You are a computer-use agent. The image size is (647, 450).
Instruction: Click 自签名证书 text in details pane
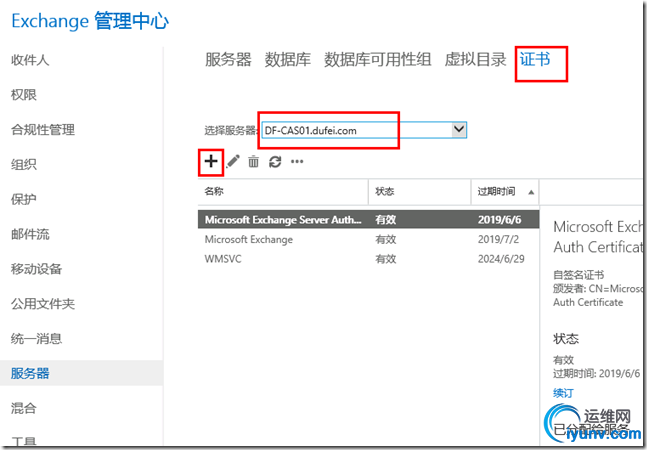(579, 275)
